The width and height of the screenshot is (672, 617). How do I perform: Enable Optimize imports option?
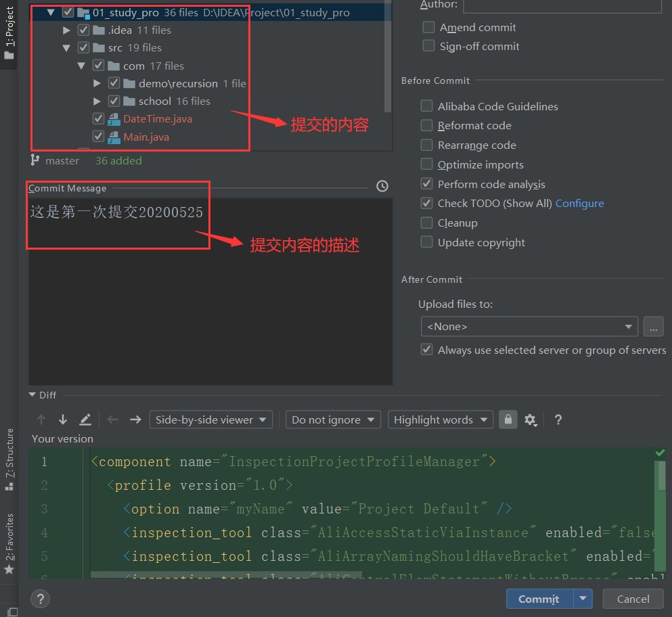(x=426, y=164)
